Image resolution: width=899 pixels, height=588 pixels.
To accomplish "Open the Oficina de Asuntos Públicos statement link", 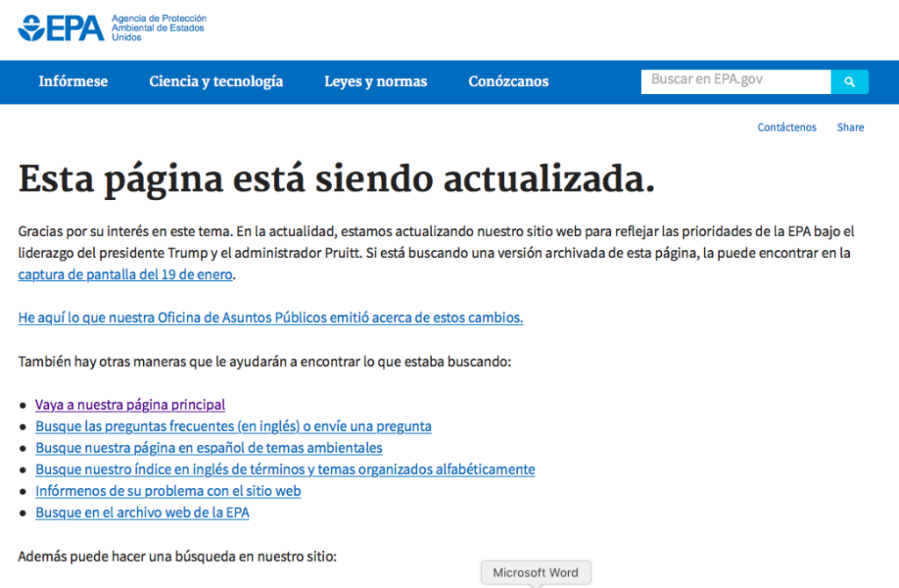I will tap(270, 318).
